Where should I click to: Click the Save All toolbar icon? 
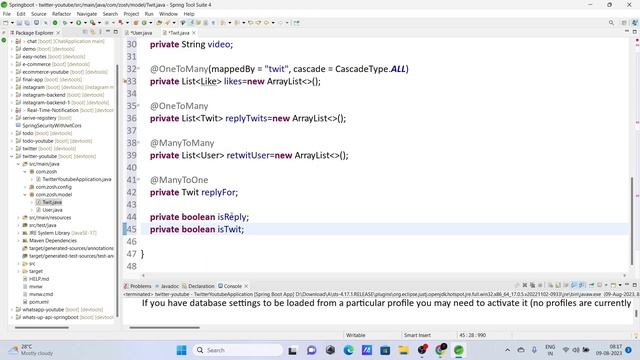pyautogui.click(x=27, y=23)
